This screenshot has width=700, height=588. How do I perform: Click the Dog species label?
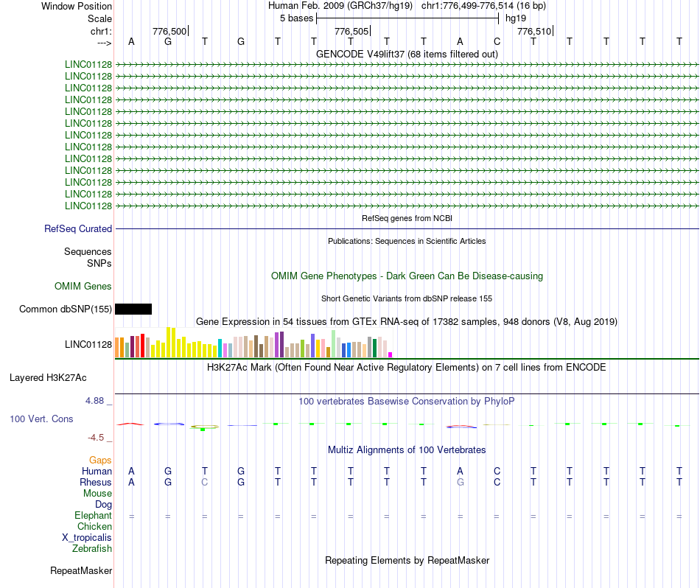(x=103, y=505)
